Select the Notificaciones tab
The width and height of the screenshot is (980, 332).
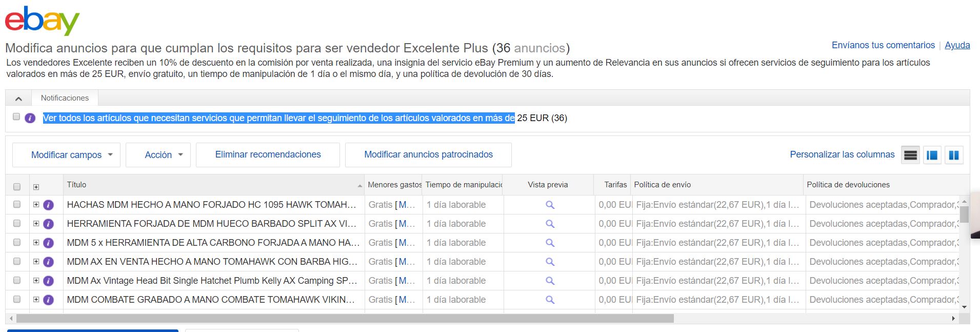tap(65, 98)
